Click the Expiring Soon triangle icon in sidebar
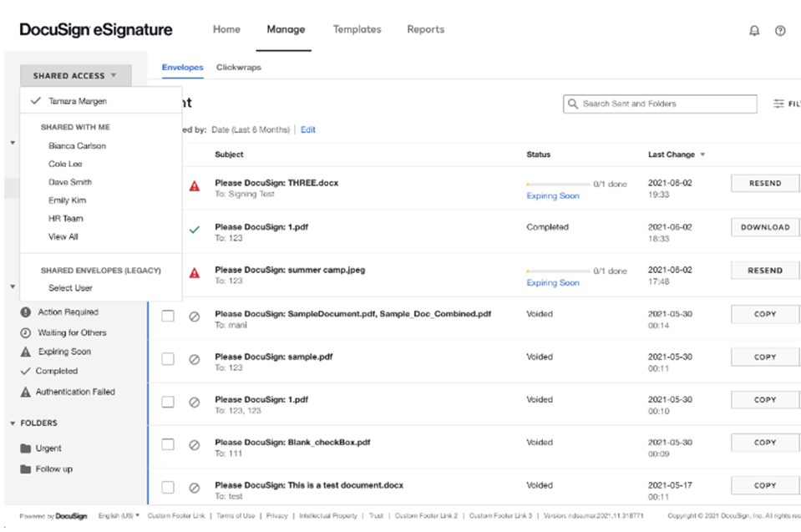Image resolution: width=801 pixels, height=532 pixels. pyautogui.click(x=26, y=352)
